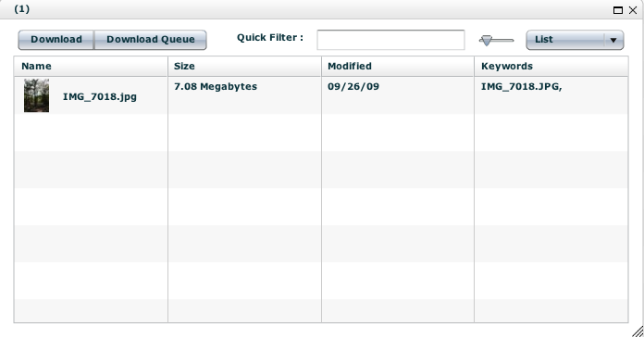Screen dimensions: 644x337
Task: Open the List view dropdown
Action: [575, 40]
